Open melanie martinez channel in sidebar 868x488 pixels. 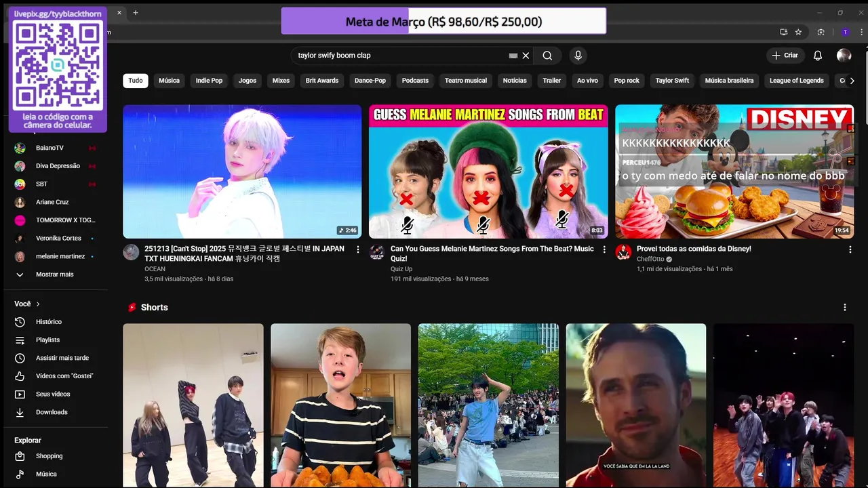(x=54, y=256)
